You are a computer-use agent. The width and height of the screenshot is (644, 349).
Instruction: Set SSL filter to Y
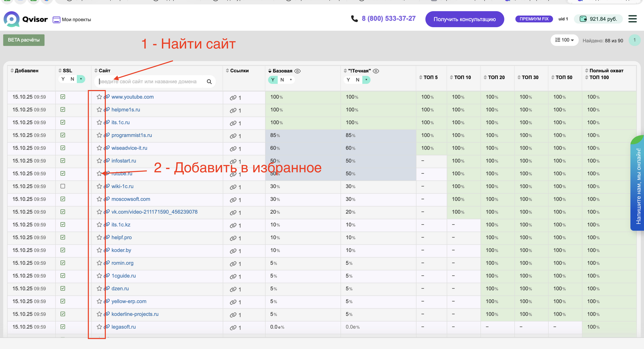pyautogui.click(x=63, y=79)
